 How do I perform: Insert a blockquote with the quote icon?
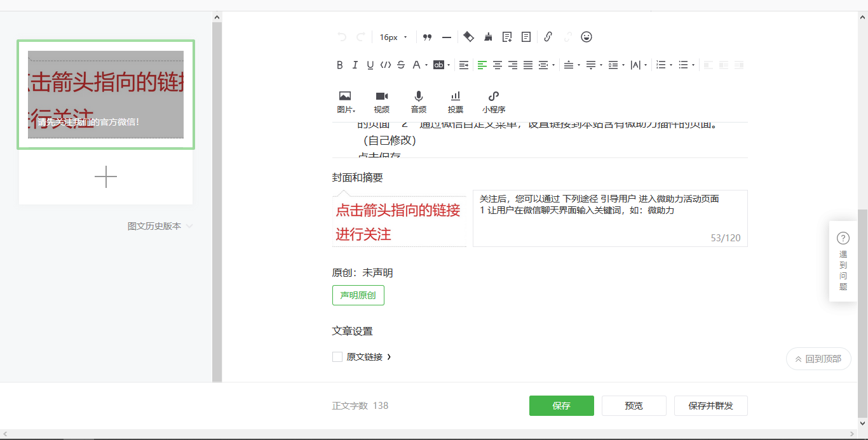(x=427, y=37)
